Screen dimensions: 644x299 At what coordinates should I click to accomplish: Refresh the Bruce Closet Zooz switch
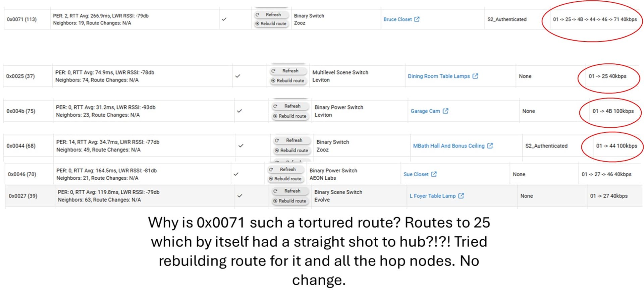[x=272, y=15]
